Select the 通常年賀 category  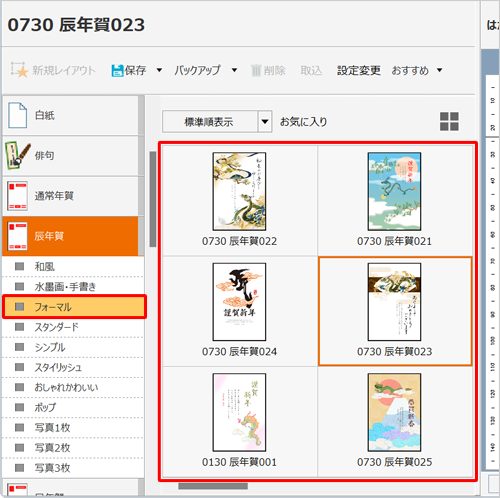(x=70, y=196)
